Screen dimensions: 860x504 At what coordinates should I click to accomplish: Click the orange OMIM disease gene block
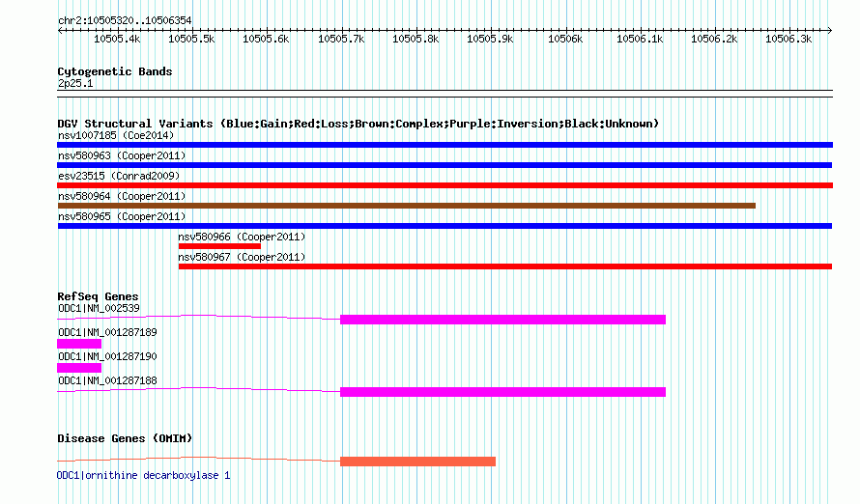point(418,462)
